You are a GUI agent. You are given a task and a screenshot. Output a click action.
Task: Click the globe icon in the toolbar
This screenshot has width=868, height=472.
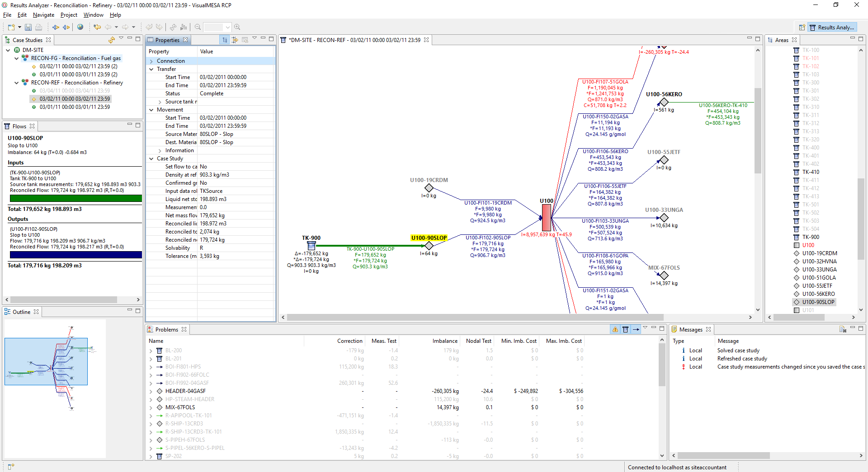[80, 27]
